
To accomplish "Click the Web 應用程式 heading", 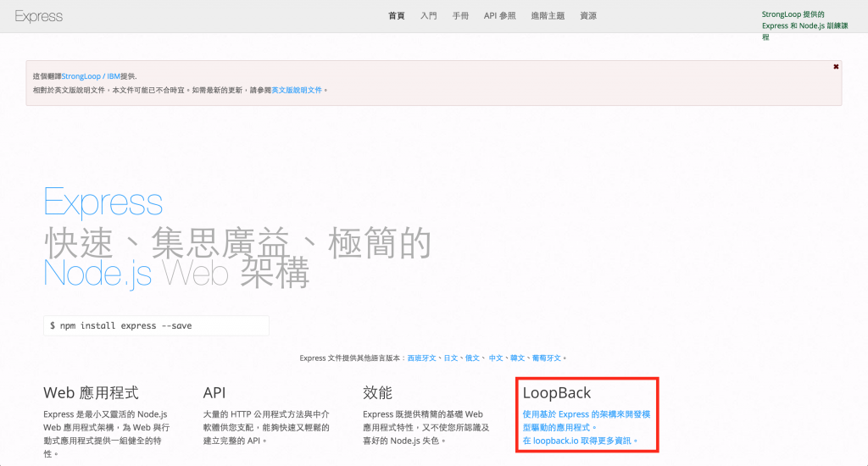I will coord(91,393).
